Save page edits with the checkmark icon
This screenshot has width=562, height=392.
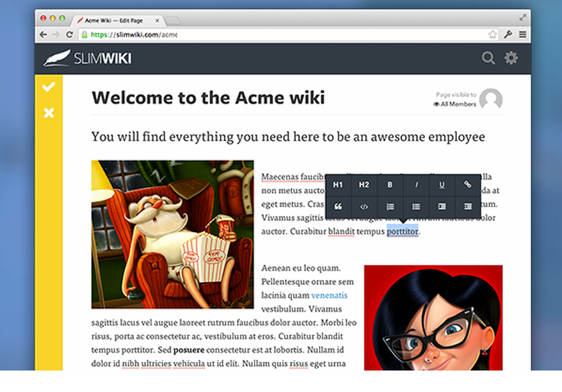[x=49, y=86]
